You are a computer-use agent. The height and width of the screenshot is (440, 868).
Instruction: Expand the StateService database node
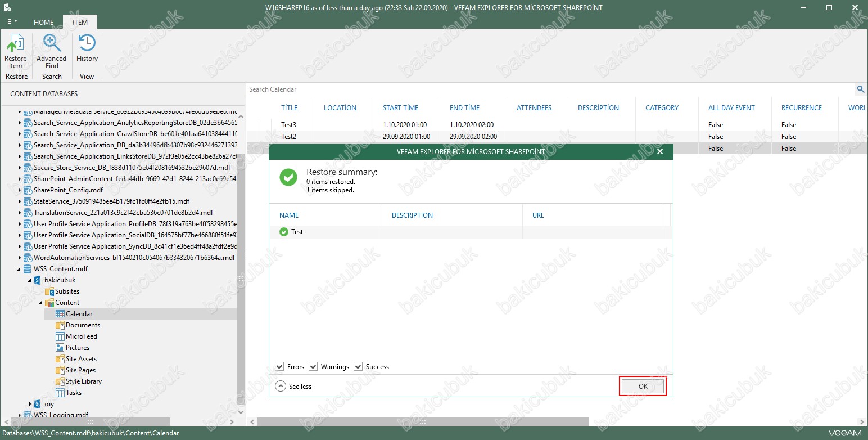[19, 201]
